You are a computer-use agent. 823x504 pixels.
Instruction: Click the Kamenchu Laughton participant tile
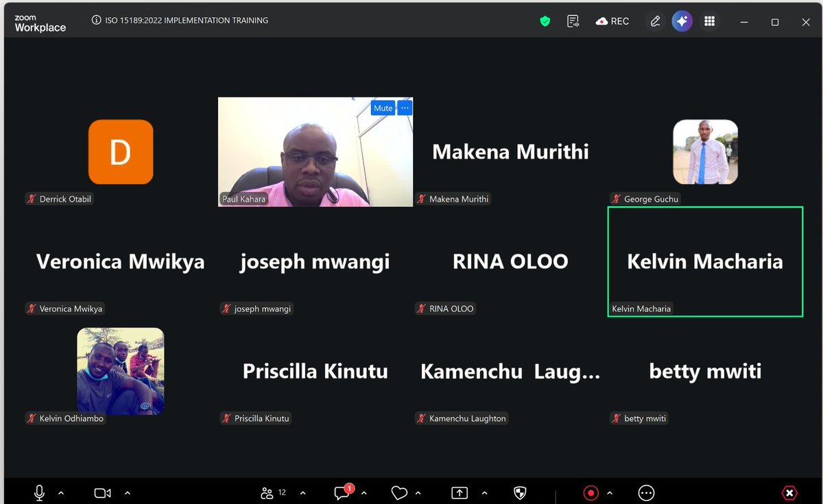(510, 371)
